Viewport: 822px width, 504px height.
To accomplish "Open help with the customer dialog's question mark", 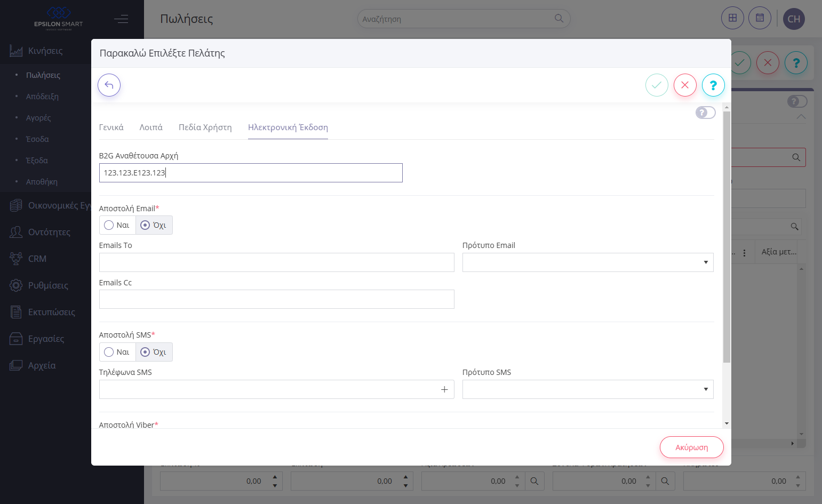I will tap(713, 85).
